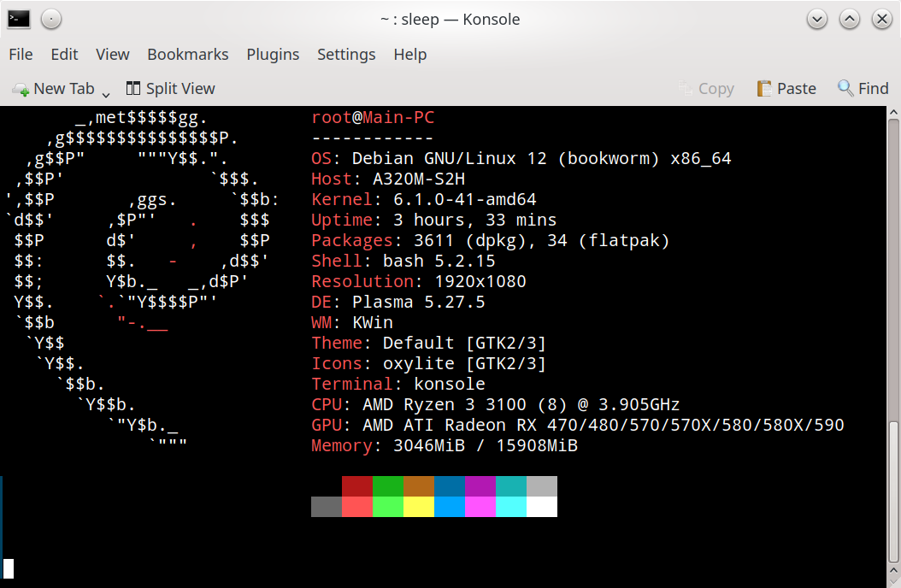901x588 pixels.
Task: Click the 'Debian GNU/Linux 12 (bookworm) x86_64' text
Action: point(541,158)
